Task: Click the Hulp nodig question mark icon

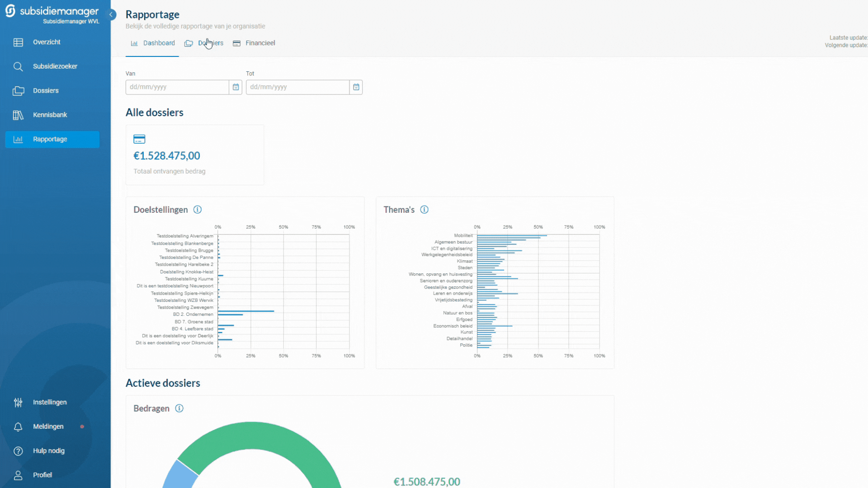Action: pyautogui.click(x=18, y=451)
